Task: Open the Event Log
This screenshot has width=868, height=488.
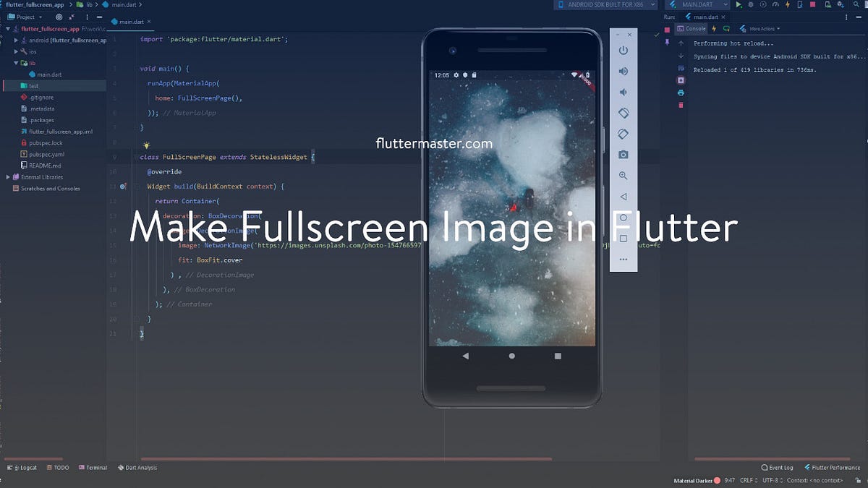Action: 777,467
